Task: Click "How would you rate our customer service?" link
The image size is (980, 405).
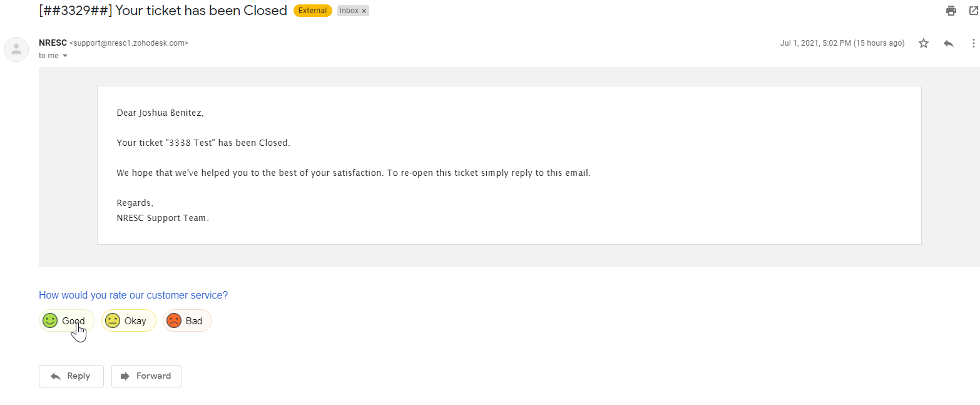Action: [x=133, y=295]
